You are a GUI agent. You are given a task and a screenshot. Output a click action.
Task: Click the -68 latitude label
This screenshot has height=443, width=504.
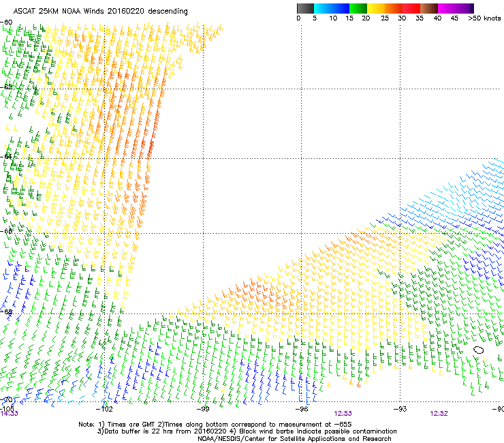(x=6, y=311)
